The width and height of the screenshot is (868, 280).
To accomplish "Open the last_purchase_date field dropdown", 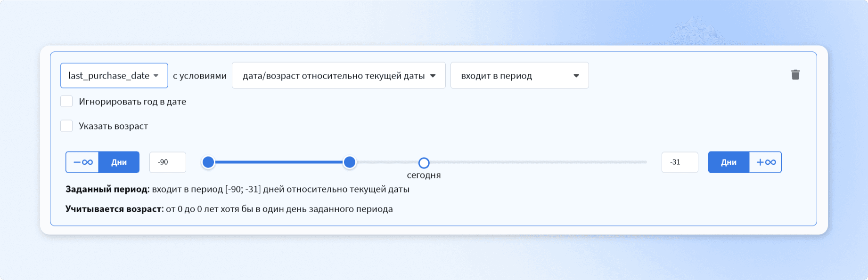I will [114, 75].
